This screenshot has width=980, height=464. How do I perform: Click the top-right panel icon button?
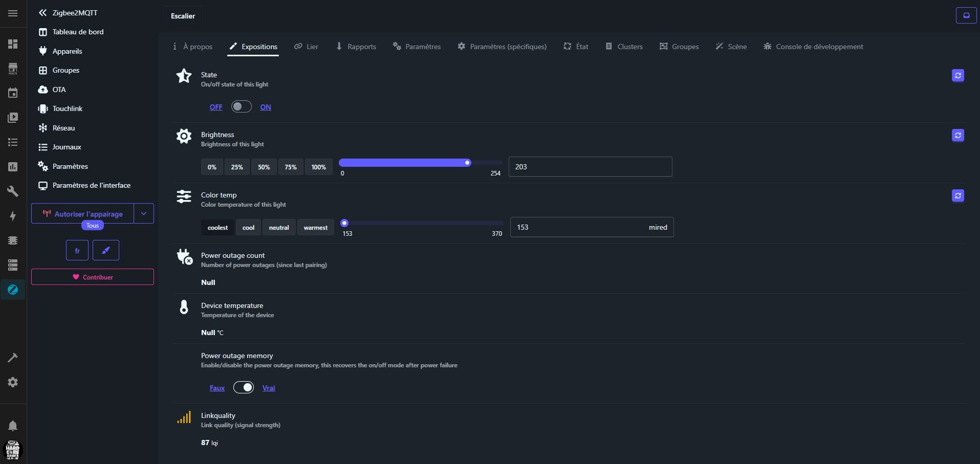(966, 15)
